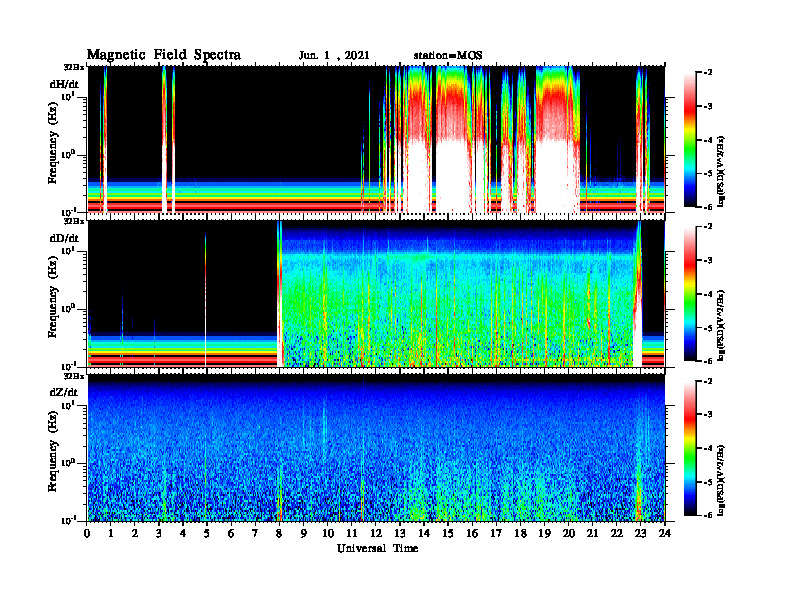The image size is (792, 612).
Task: Click the 32Hz label atop the dH/dt panel
Action: click(74, 66)
